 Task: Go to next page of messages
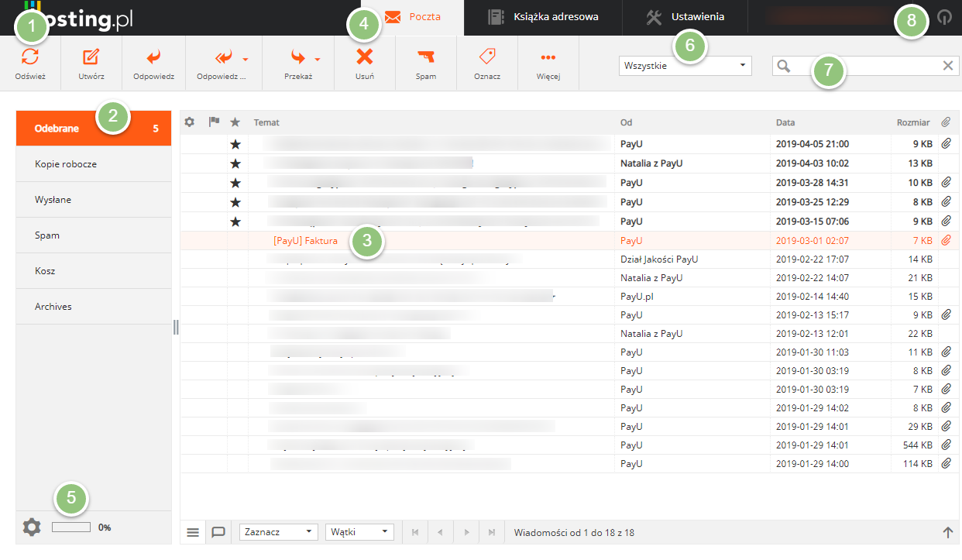pos(466,533)
